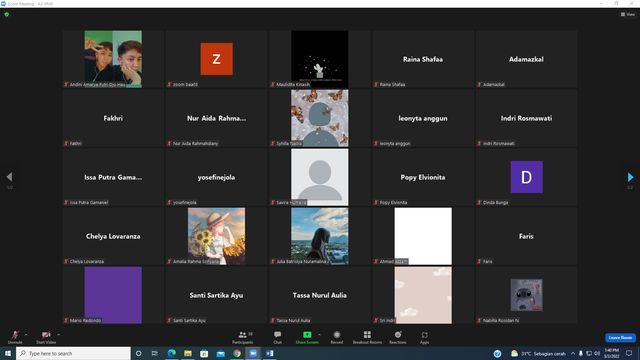This screenshot has height=360, width=640.
Task: Open File Explorer from taskbar
Action: click(x=188, y=353)
